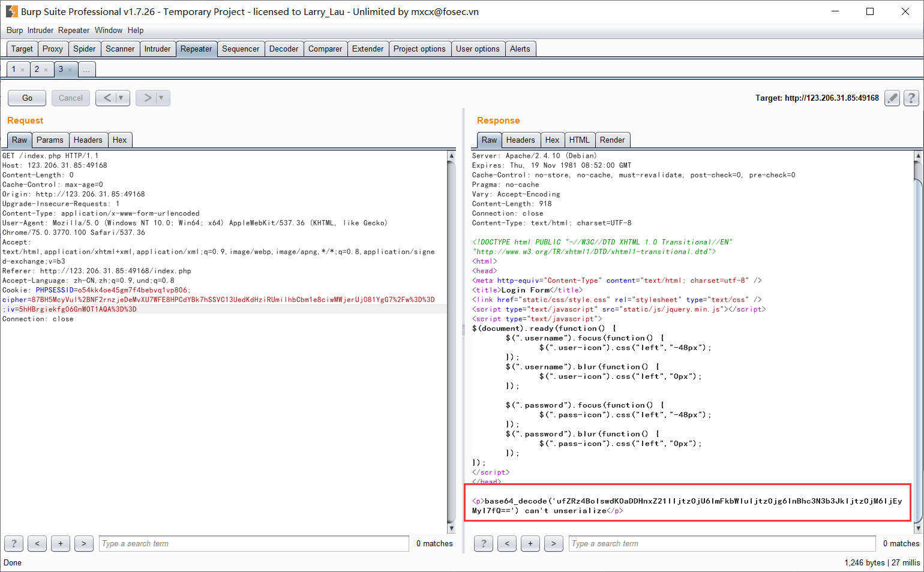Switch to the Comparer tab
Image resolution: width=924 pixels, height=572 pixels.
point(325,49)
